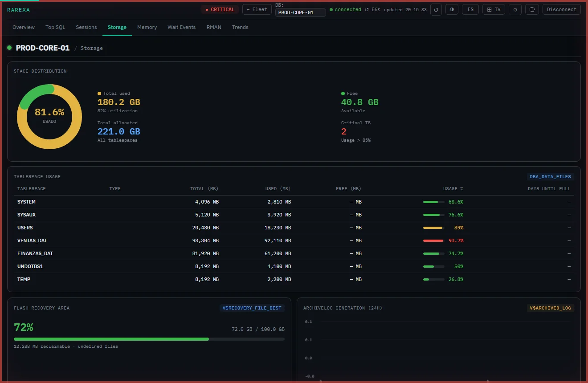Viewport: 588px width, 383px height.
Task: Select the SYSTEM tablespace row
Action: click(x=294, y=202)
